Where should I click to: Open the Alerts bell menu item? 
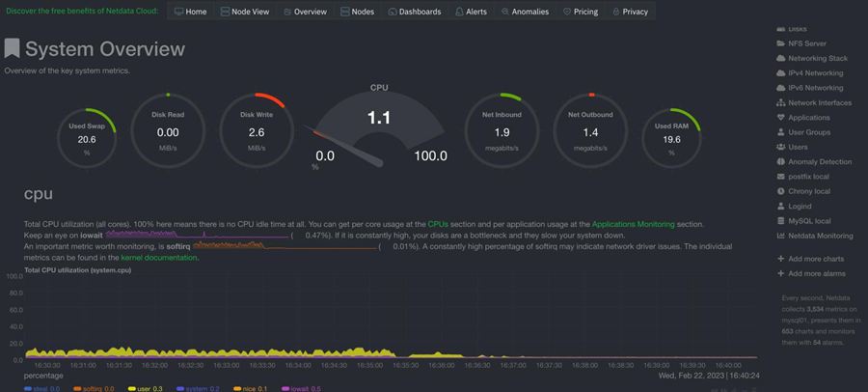(470, 12)
